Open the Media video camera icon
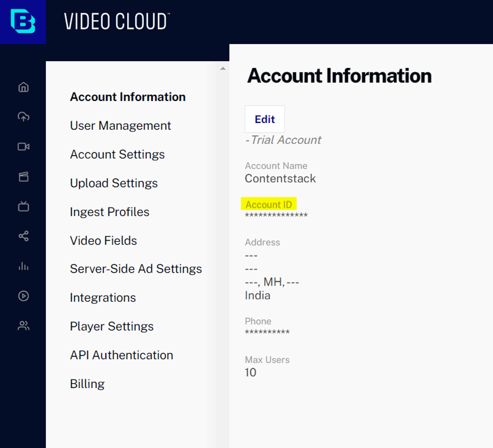Viewport: 493px width, 448px height. (23, 147)
